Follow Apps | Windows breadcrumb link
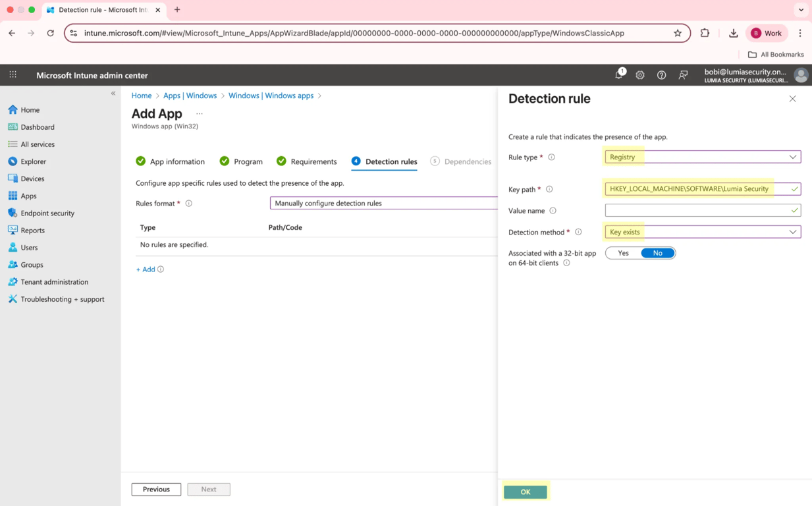This screenshot has height=506, width=812. coord(190,96)
